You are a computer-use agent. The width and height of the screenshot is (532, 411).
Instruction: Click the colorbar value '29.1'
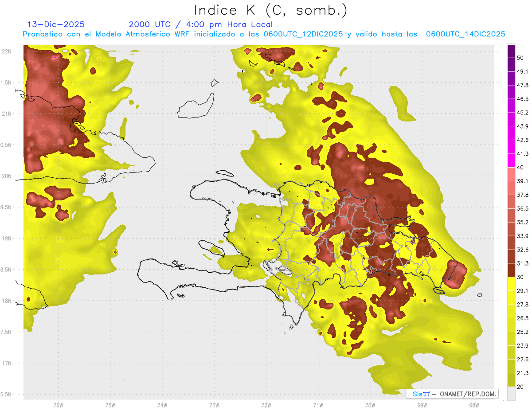point(523,291)
